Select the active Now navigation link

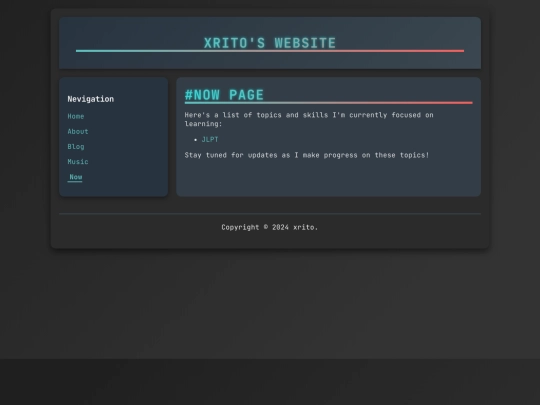(x=75, y=177)
